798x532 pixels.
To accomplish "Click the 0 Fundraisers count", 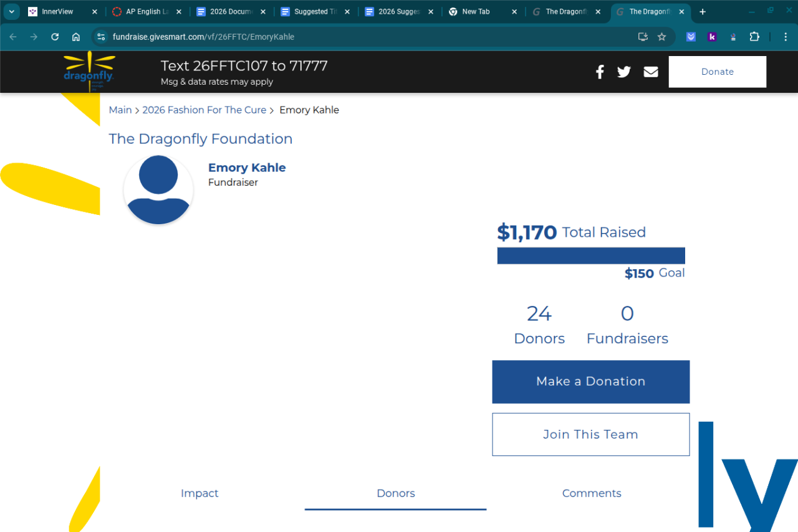I will (627, 325).
